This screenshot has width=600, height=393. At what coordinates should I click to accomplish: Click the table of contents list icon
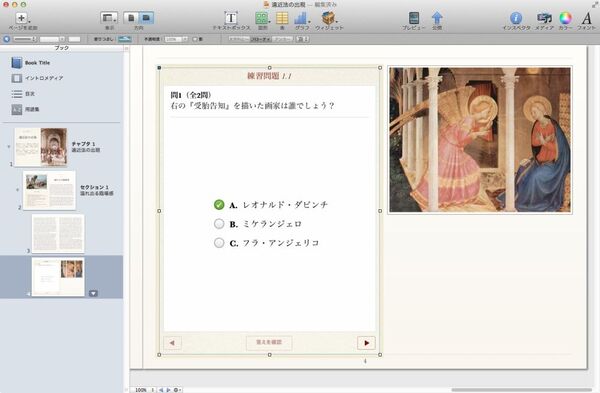(x=16, y=94)
